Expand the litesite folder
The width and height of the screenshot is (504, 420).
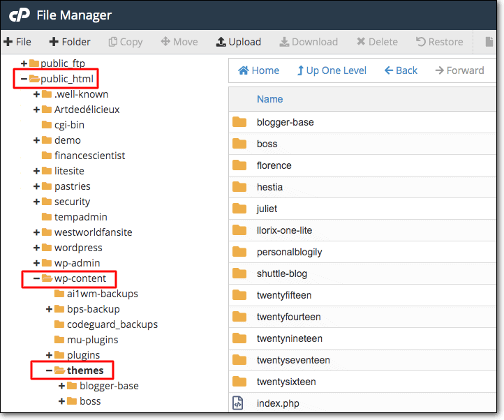(x=36, y=171)
